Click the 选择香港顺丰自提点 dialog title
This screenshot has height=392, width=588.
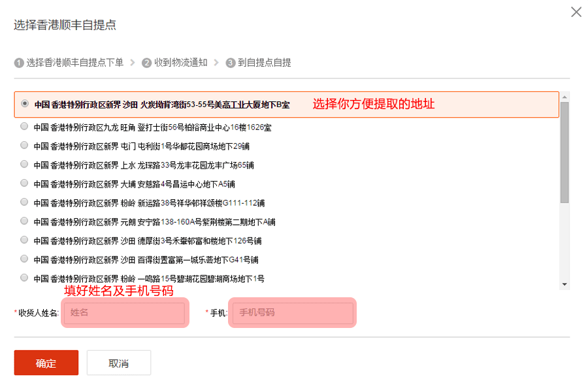click(x=65, y=25)
